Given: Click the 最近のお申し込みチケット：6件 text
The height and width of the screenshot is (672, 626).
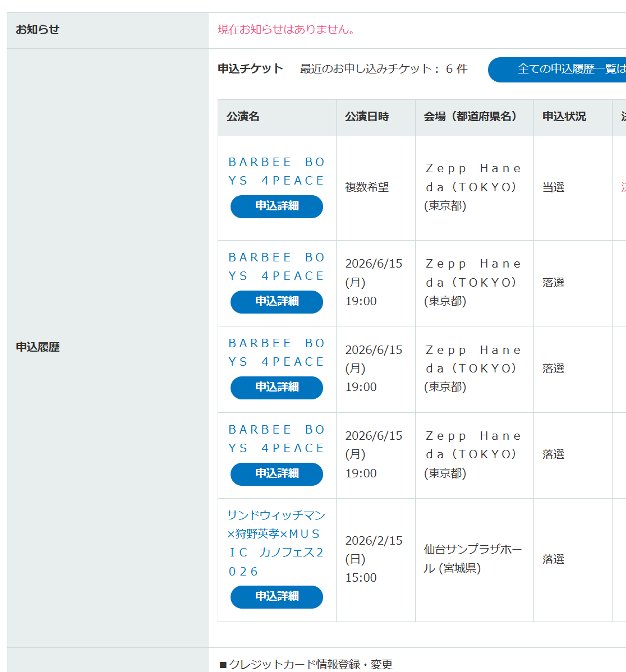Looking at the screenshot, I should [384, 69].
